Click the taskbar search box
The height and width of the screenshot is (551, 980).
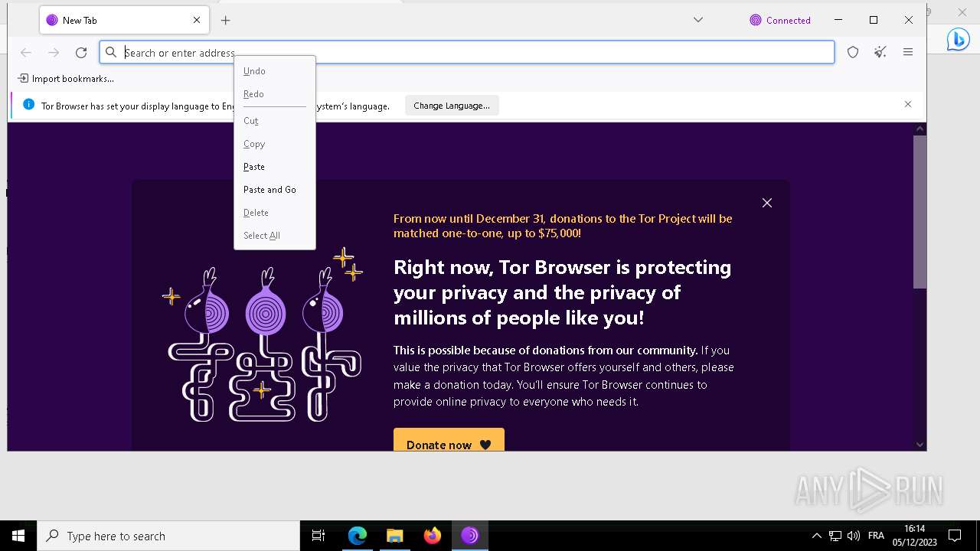pyautogui.click(x=168, y=536)
